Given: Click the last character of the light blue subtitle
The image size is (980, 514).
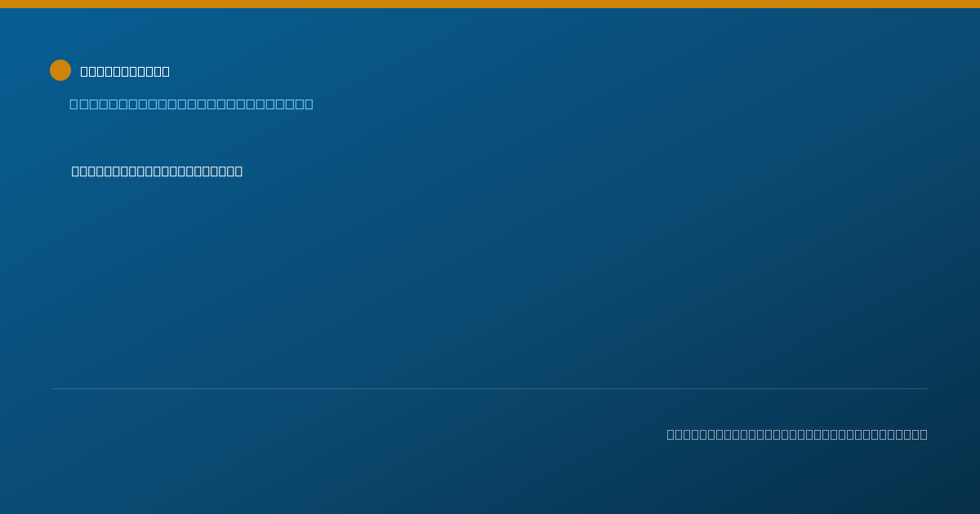Looking at the screenshot, I should [x=309, y=104].
